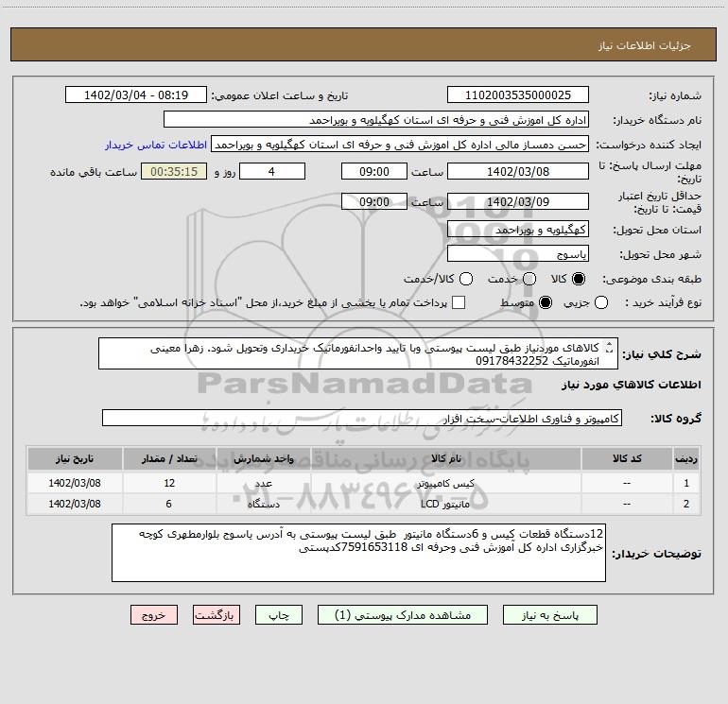
Task: Click the price validity hour 09:00 field
Action: [374, 201]
